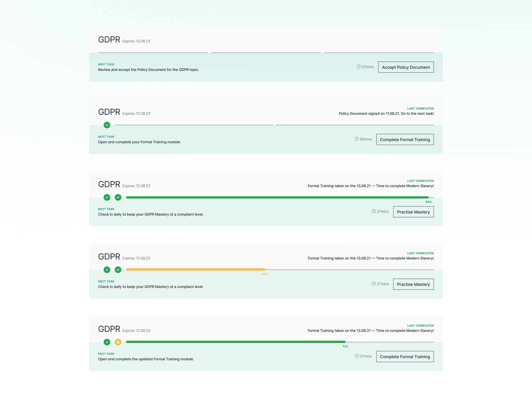
Task: Click the first grey step bar in the top card
Action: [x=153, y=53]
